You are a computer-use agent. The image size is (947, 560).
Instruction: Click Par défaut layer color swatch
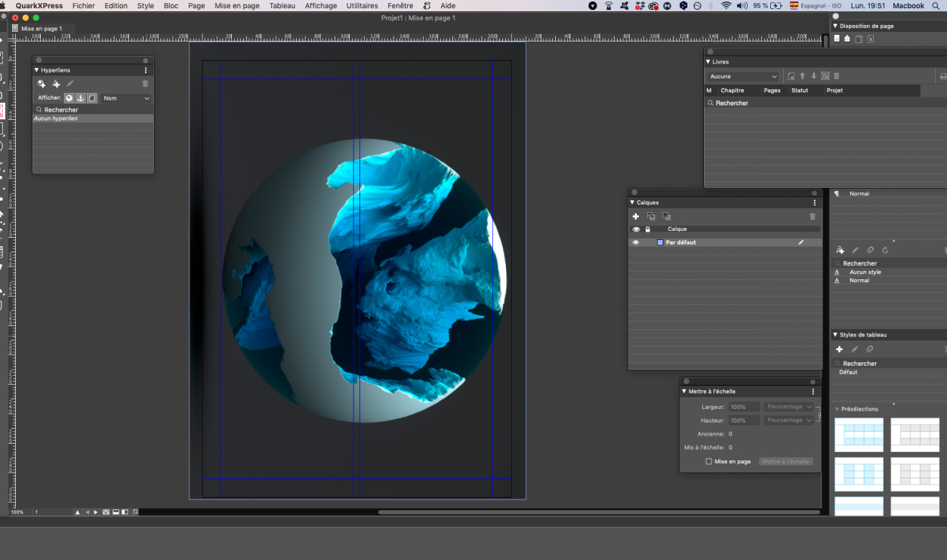(x=660, y=242)
